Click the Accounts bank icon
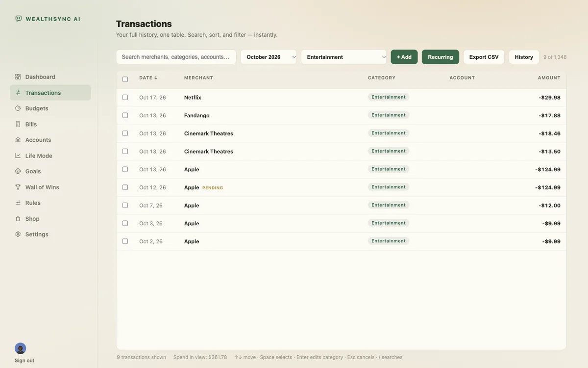Image resolution: width=588 pixels, height=368 pixels. 18,140
